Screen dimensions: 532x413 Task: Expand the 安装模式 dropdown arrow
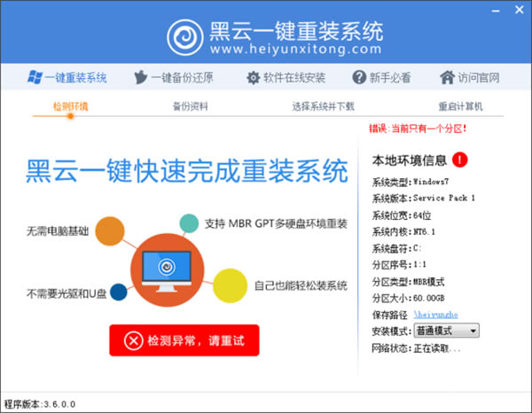coord(473,331)
